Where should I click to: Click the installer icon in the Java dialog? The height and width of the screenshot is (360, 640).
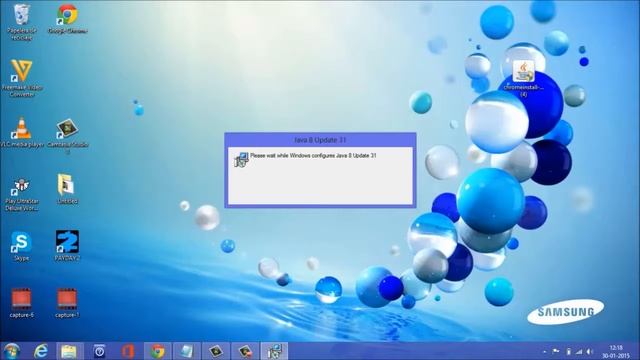(241, 160)
